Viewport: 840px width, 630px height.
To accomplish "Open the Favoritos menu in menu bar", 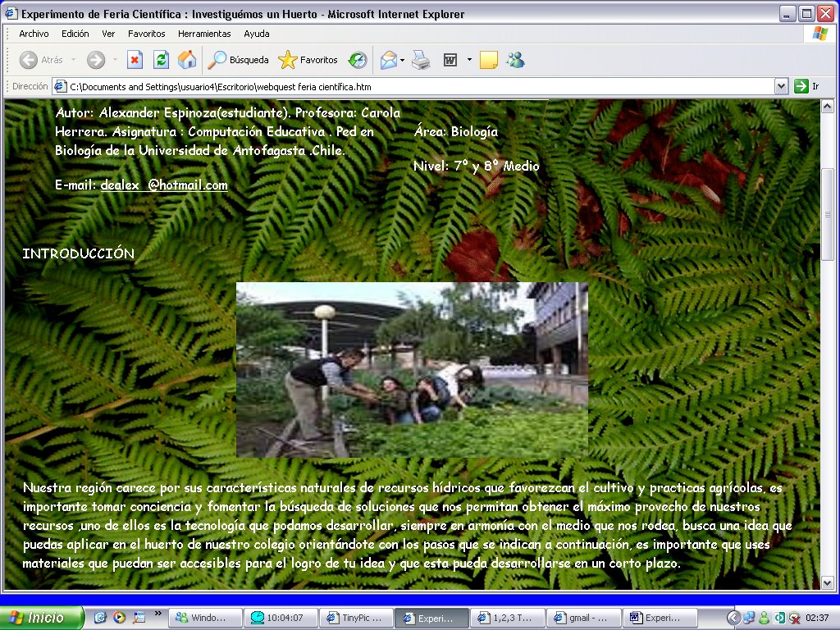I will pyautogui.click(x=146, y=34).
